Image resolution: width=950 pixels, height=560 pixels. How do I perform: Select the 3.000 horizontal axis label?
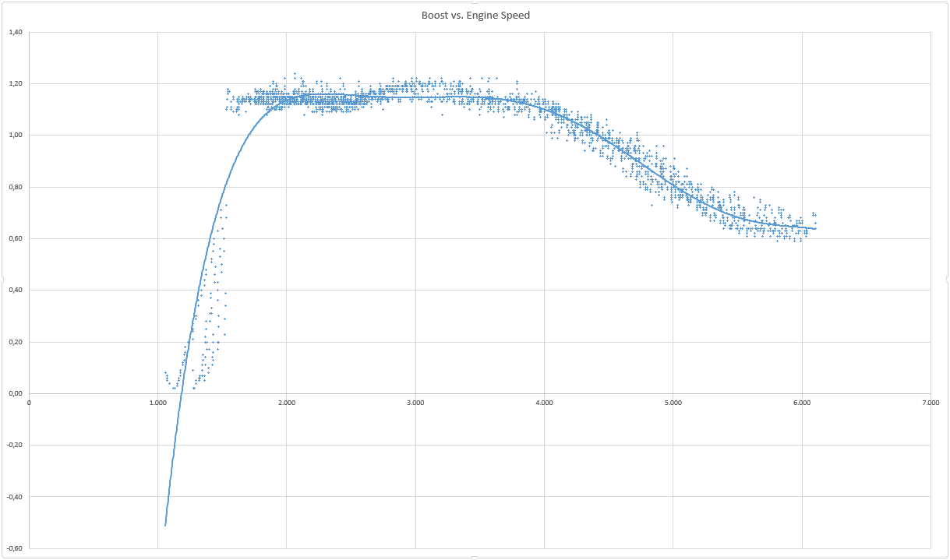point(415,403)
